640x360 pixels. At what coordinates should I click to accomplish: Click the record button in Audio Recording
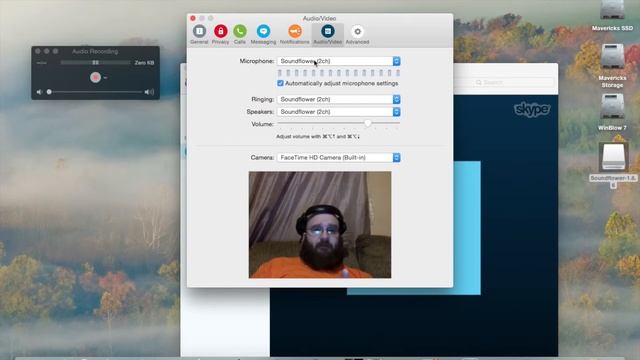coord(96,77)
